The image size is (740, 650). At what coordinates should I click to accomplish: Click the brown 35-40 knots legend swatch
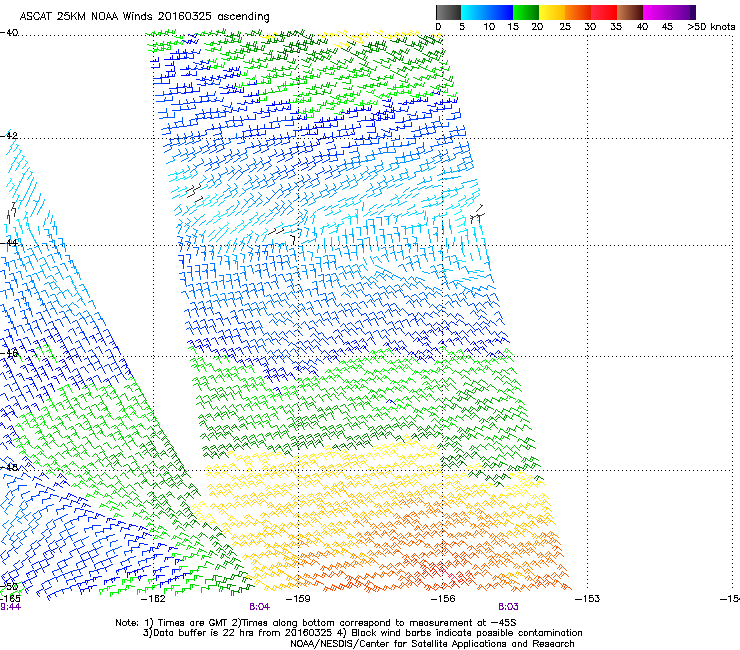(x=630, y=12)
